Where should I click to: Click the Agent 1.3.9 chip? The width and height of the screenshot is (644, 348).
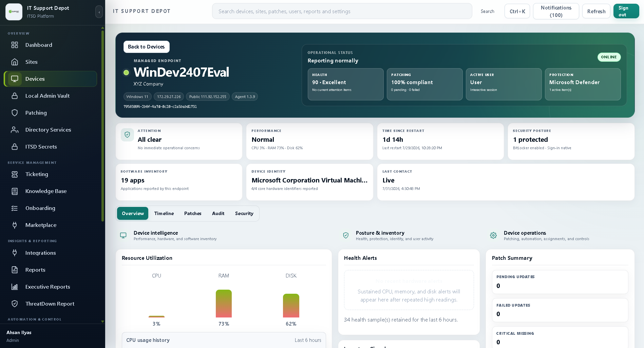[245, 97]
